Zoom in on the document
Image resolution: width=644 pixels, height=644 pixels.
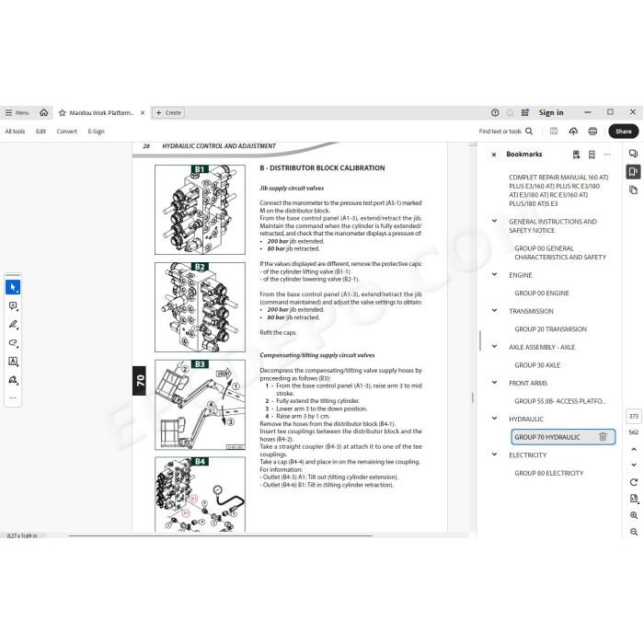click(x=633, y=515)
